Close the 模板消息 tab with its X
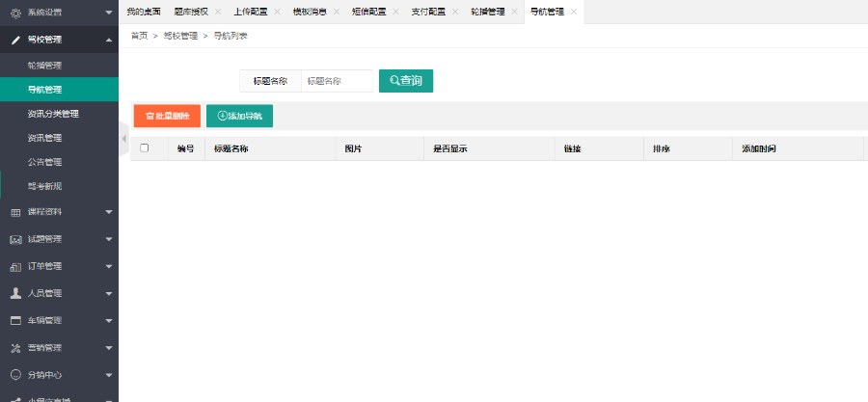Screen dimensions: 868x402 [336, 12]
